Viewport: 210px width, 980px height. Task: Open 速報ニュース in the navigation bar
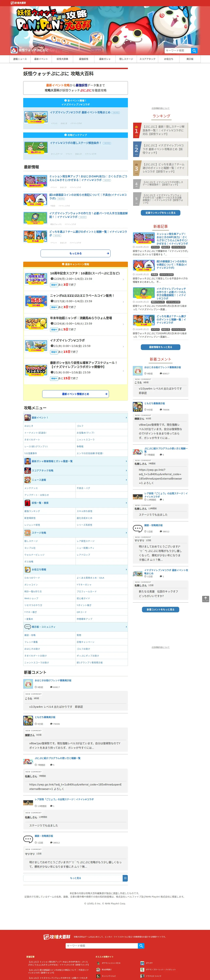20,59
